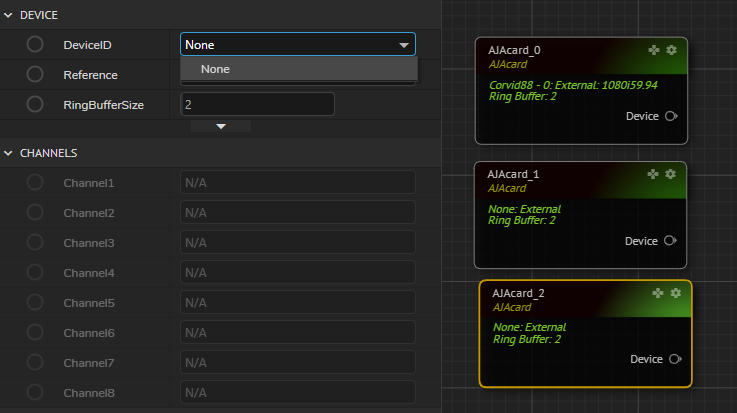Image resolution: width=737 pixels, height=413 pixels.
Task: Click the move icon on AJAcard_2 node
Action: 658,292
